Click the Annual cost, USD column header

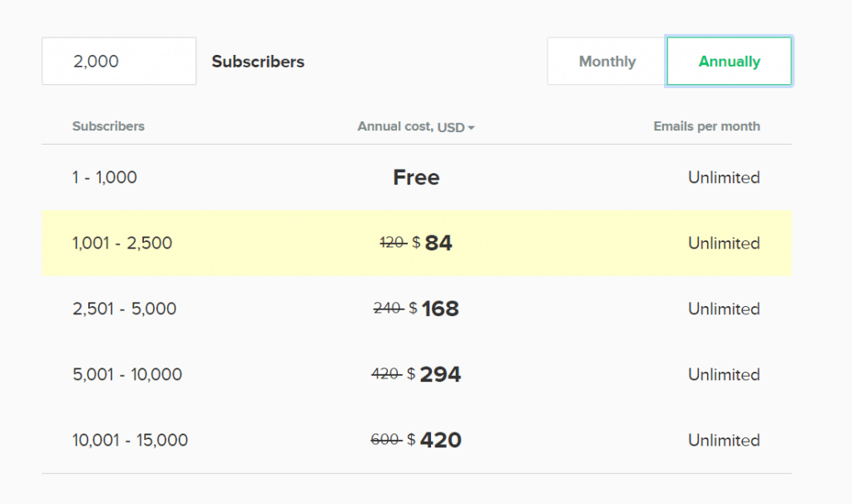pos(411,126)
